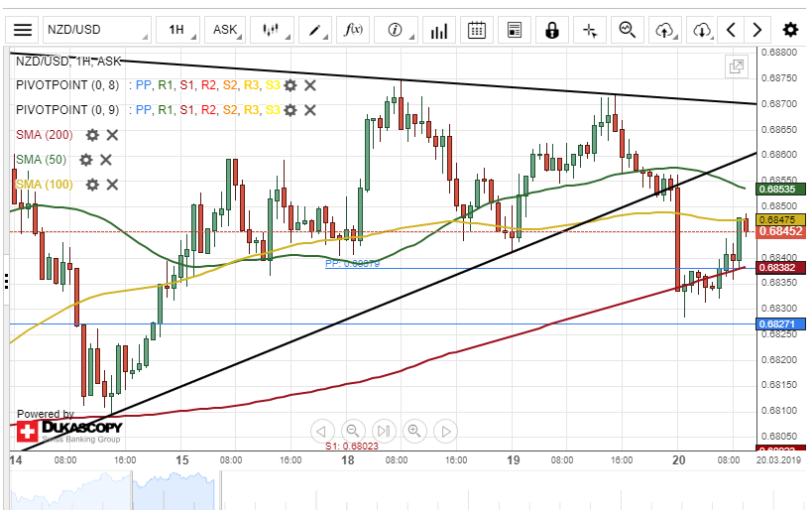Click zoom in button on chart
The image size is (812, 515).
(x=414, y=431)
